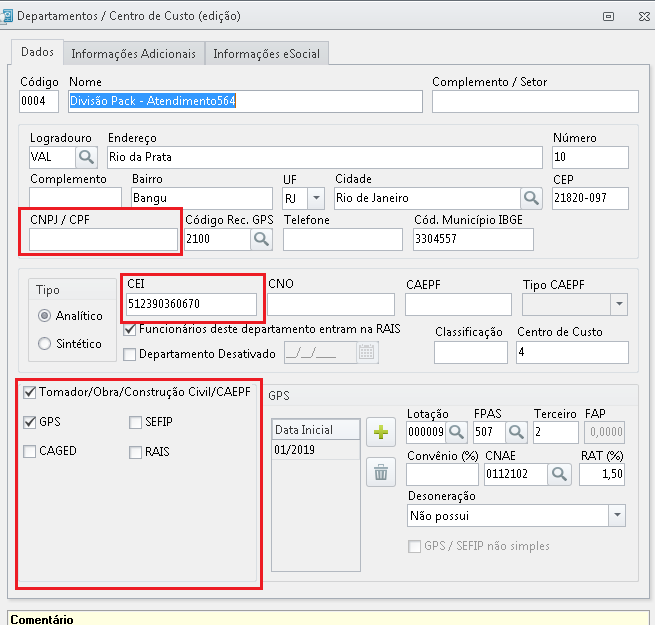Close the Departamentos window

tap(644, 16)
